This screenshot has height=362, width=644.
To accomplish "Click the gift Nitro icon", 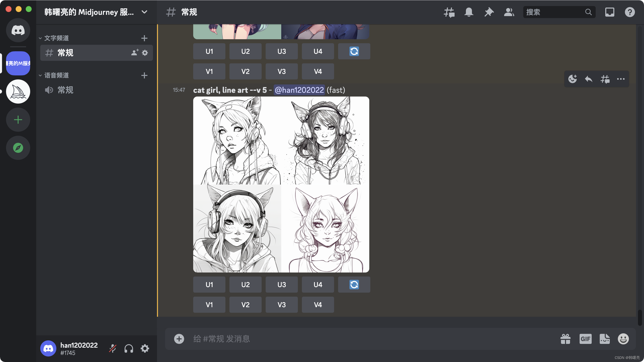I will 566,339.
